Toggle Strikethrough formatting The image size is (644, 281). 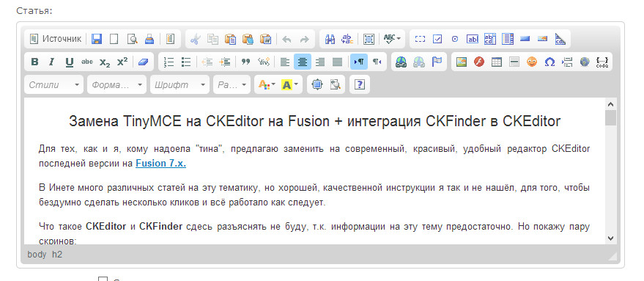86,62
